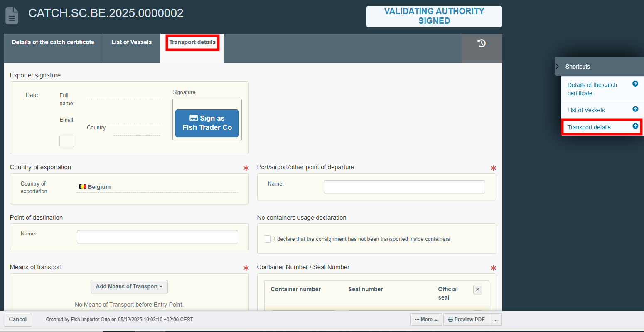This screenshot has height=332, width=644.
Task: Click up-arrow icon beside Transport details shortcut
Action: 635,126
